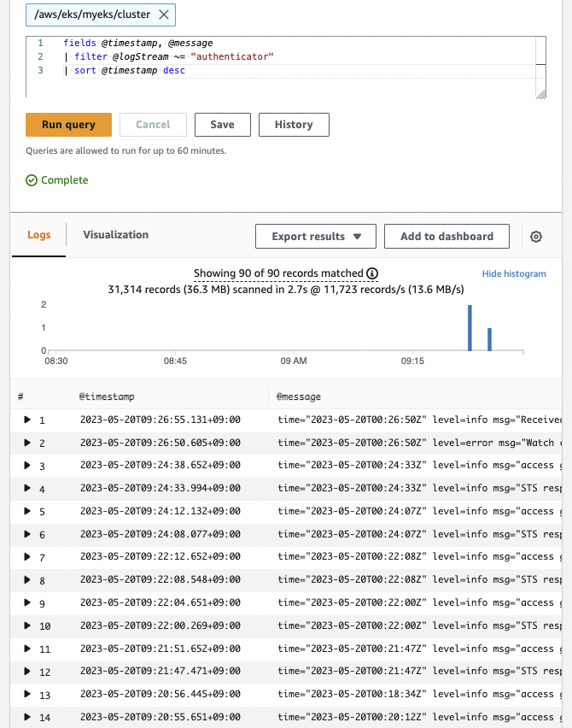Expand log row 11

[x=27, y=649]
